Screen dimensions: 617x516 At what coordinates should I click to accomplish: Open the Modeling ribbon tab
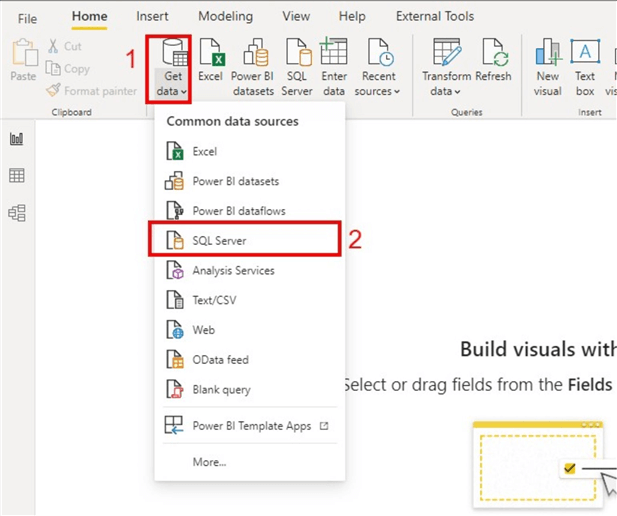click(x=225, y=17)
